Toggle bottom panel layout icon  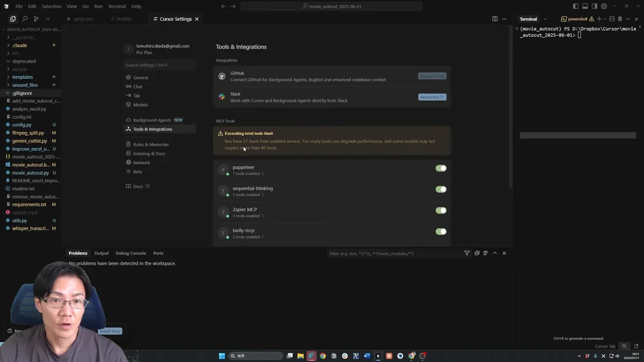coord(585,6)
